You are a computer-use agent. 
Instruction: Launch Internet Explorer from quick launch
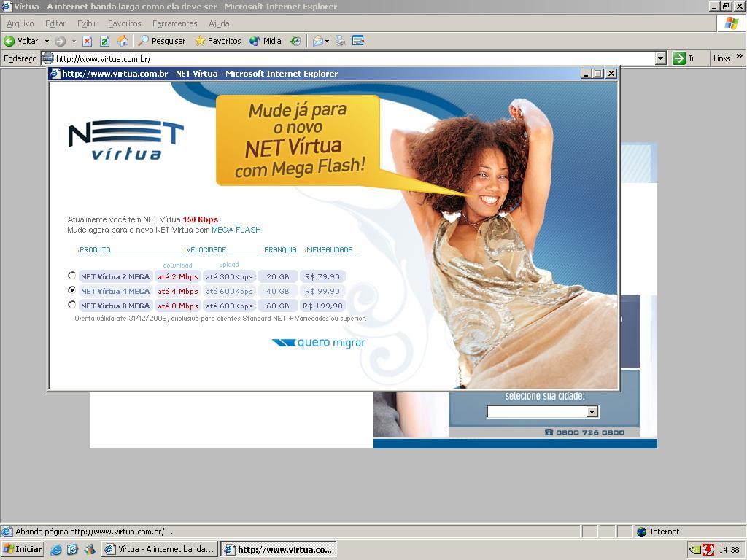(x=56, y=550)
